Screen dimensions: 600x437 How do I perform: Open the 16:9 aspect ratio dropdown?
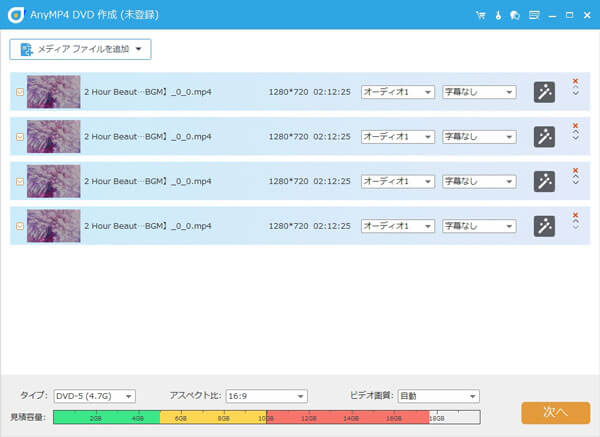click(x=266, y=396)
